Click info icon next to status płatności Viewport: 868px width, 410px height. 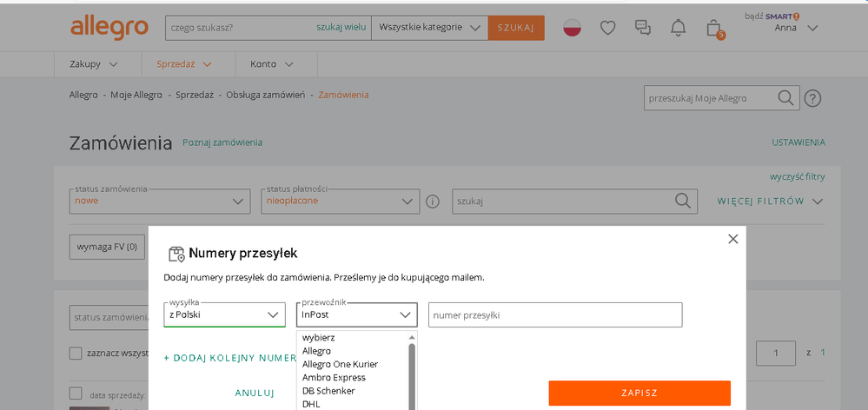coord(433,202)
